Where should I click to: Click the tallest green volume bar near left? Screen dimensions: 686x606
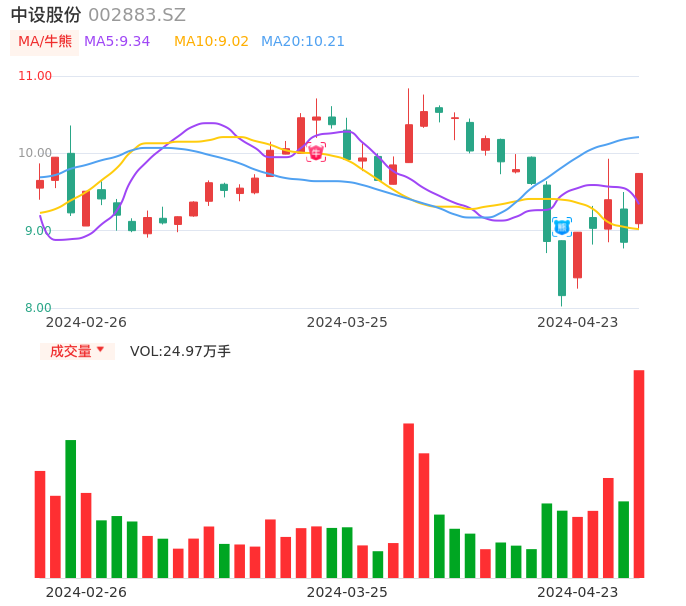click(71, 508)
